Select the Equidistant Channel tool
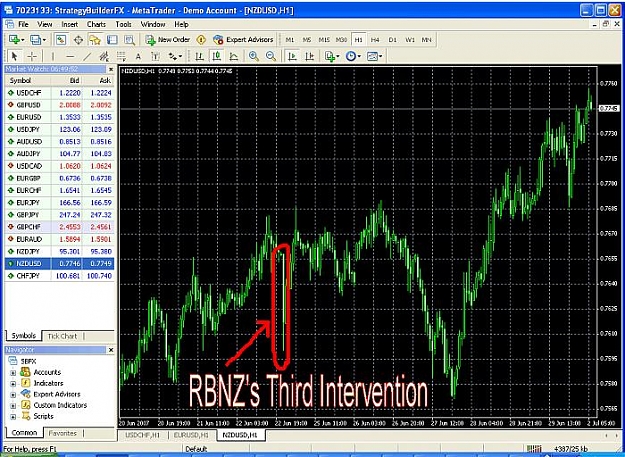Image resolution: width=625 pixels, height=457 pixels. (104, 56)
